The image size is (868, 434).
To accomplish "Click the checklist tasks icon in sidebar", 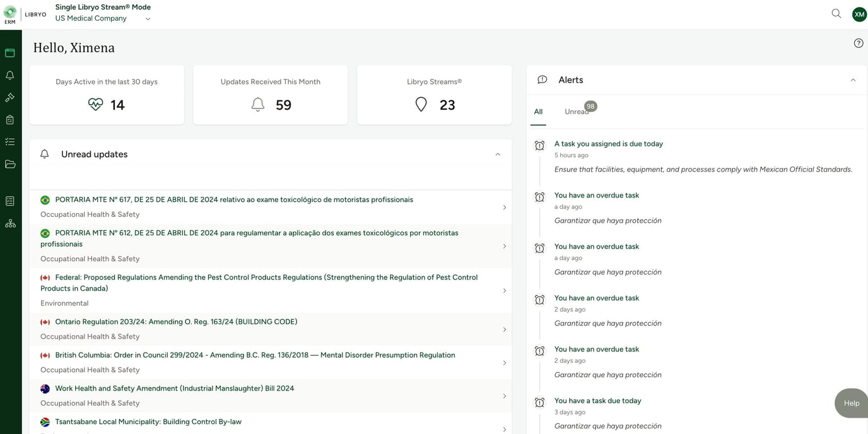I will coord(9,141).
